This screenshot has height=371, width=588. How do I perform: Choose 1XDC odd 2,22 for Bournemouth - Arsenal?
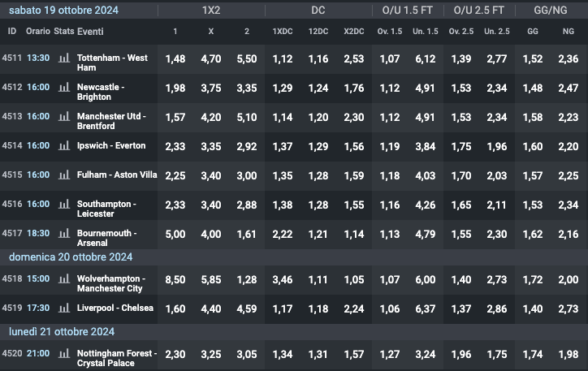[x=283, y=235]
